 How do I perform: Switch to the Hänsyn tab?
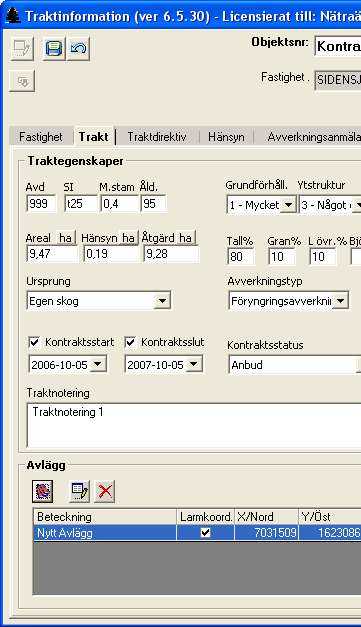(226, 137)
